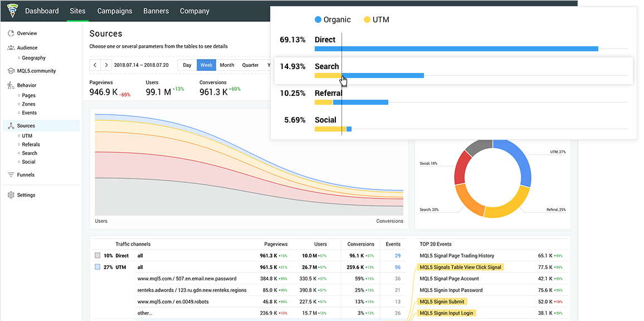644x321 pixels.
Task: Click the Search row in the popup
Action: click(x=454, y=71)
